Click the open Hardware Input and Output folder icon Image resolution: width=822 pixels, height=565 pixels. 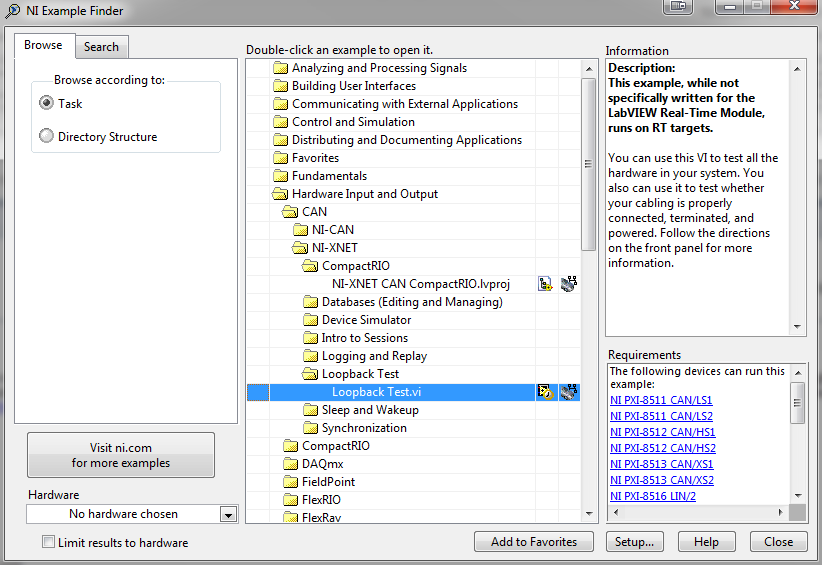(280, 194)
